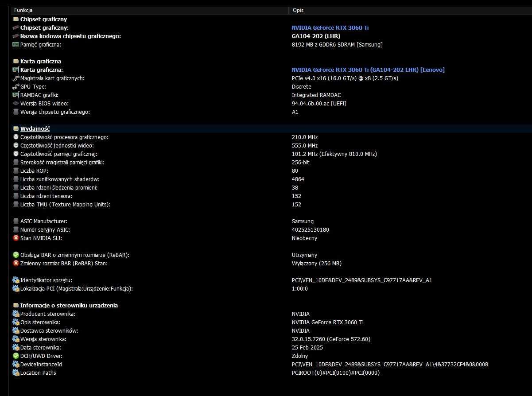The height and width of the screenshot is (396, 532).
Task: Click the bus icon next to Magistrala kart graficznych
Action: click(16, 78)
